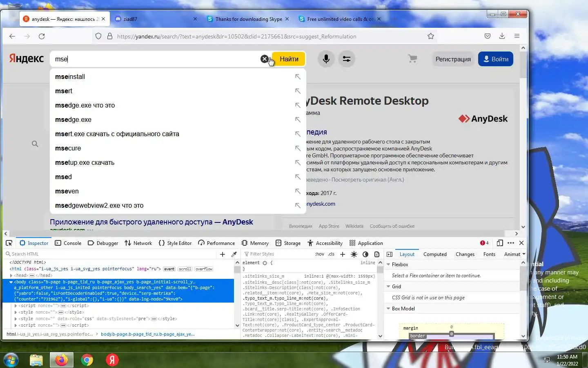Toggle the :hov pseudo-class panel
588x368 pixels.
pyautogui.click(x=320, y=254)
